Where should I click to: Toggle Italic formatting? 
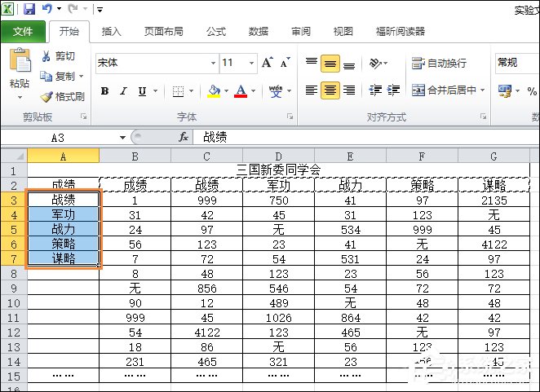pyautogui.click(x=123, y=91)
